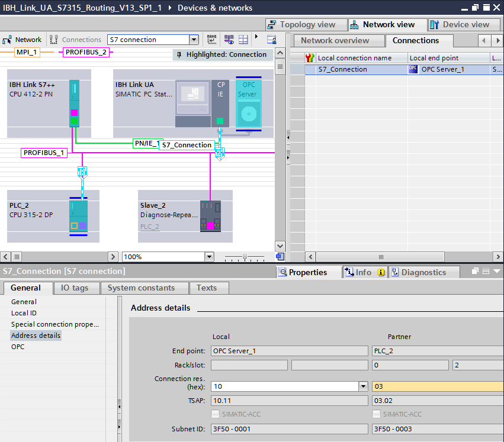Viewport: 504px width, 442px height.
Task: Toggle the Local SIMATIC-ACC checkbox
Action: click(x=216, y=414)
